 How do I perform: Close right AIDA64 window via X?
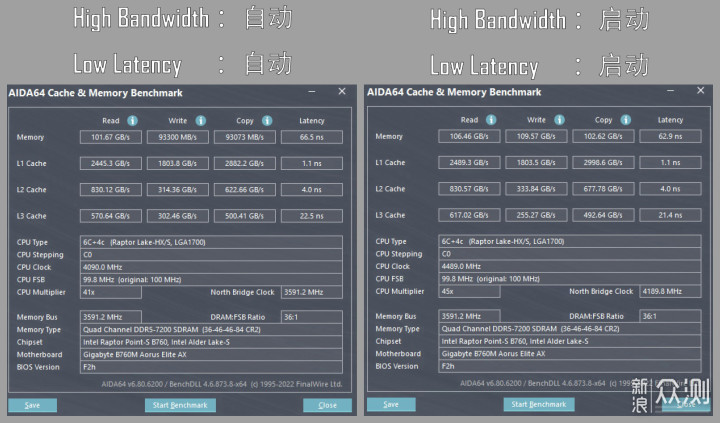coord(701,90)
